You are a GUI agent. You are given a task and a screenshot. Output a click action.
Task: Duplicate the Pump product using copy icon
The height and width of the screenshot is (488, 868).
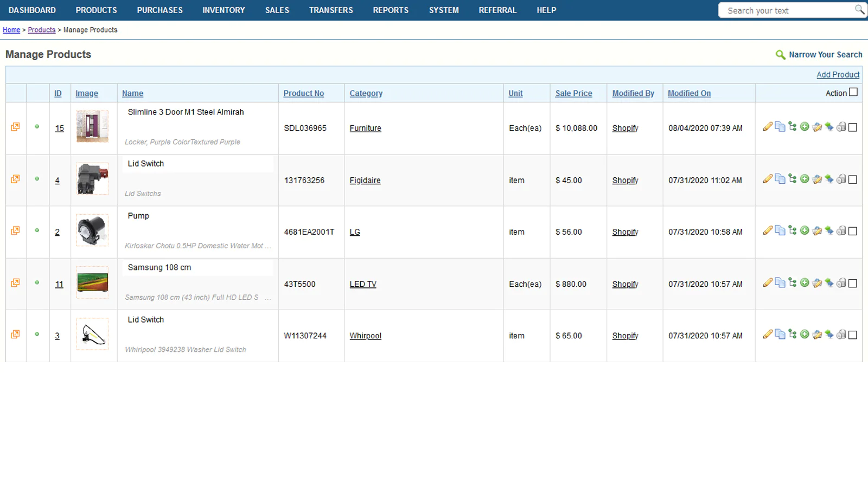pos(781,230)
